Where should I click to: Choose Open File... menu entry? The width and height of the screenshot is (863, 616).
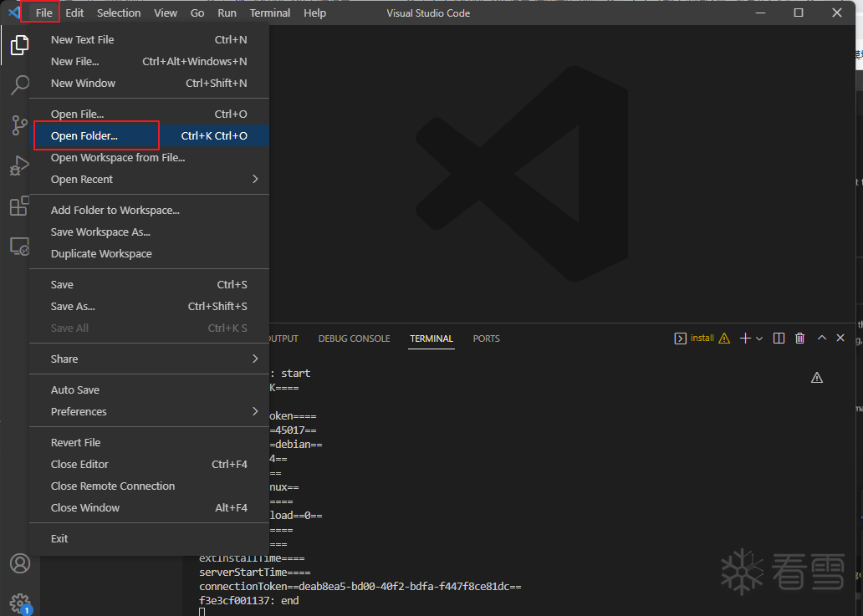(149, 114)
